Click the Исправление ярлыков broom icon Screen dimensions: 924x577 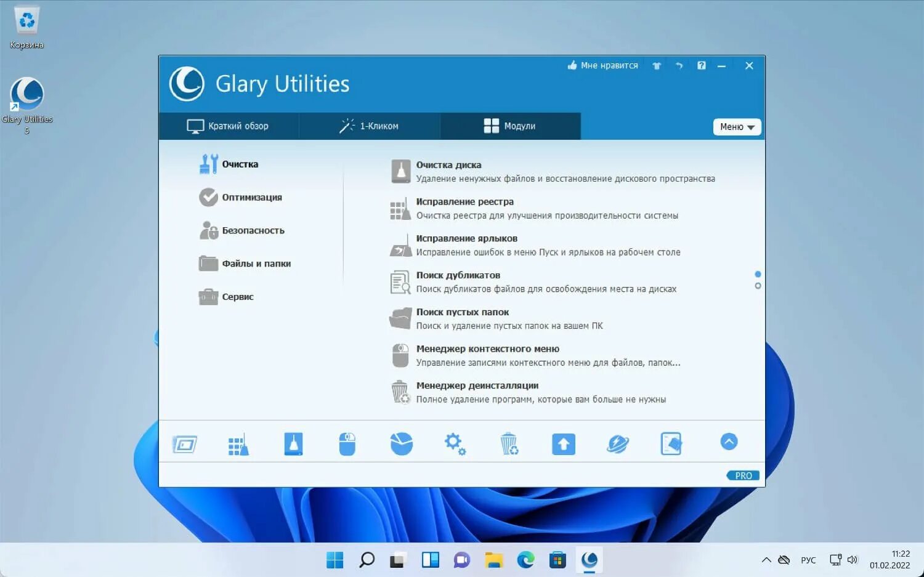click(401, 245)
